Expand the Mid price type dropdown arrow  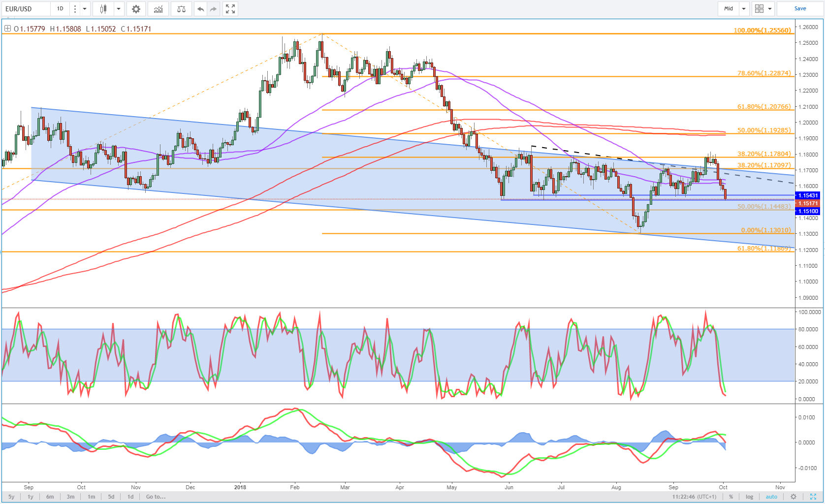(x=744, y=9)
